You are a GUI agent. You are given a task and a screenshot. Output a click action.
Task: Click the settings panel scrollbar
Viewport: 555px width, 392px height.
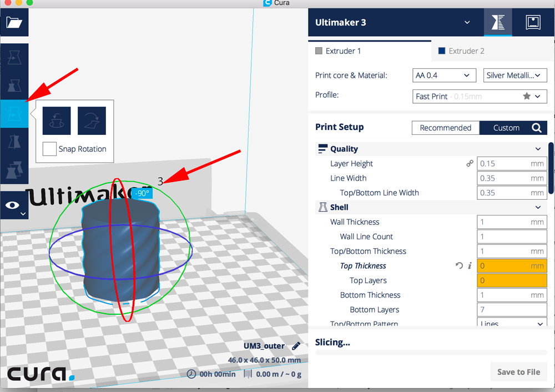click(551, 168)
